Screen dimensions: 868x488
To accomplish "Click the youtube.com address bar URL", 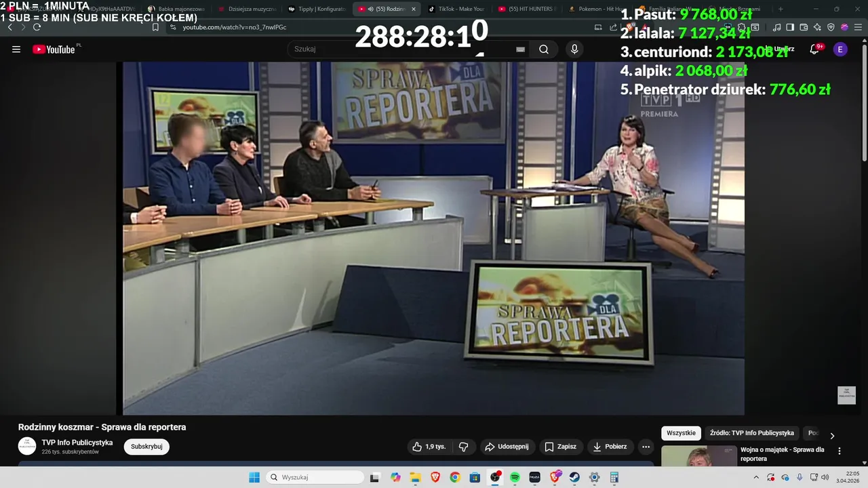I will pos(235,27).
